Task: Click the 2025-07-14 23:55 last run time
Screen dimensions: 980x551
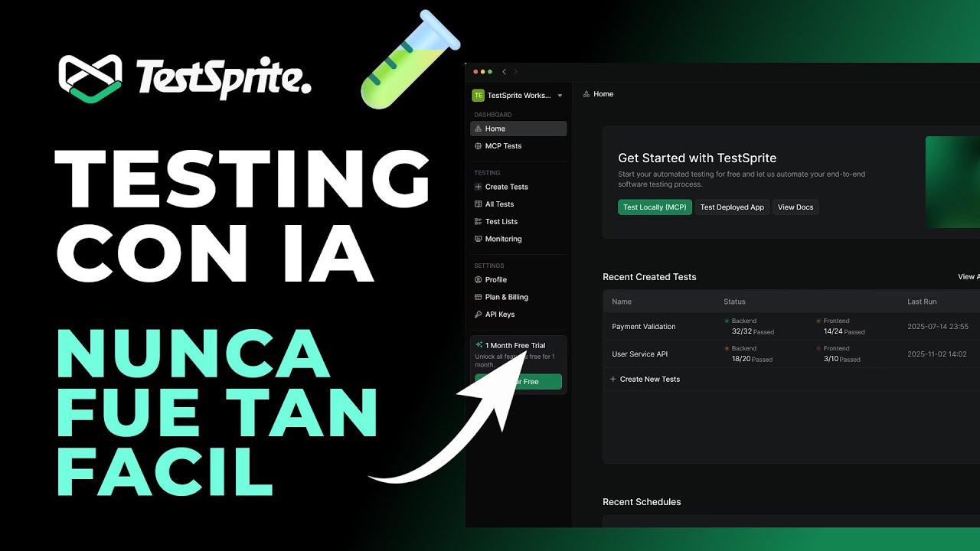Action: (938, 327)
